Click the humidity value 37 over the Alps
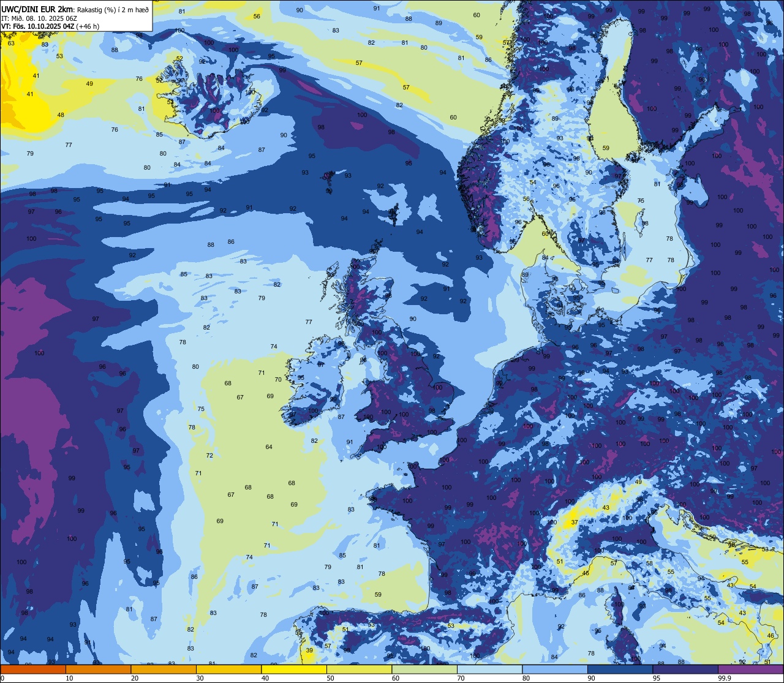 [575, 523]
